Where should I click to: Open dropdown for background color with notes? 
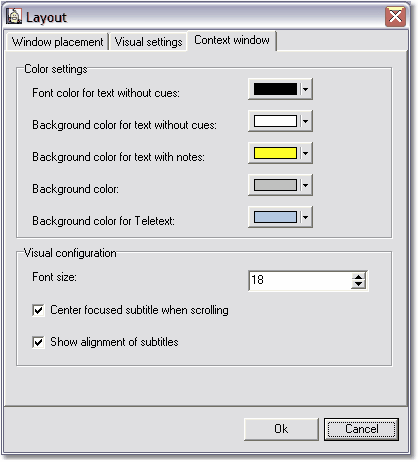coord(305,153)
